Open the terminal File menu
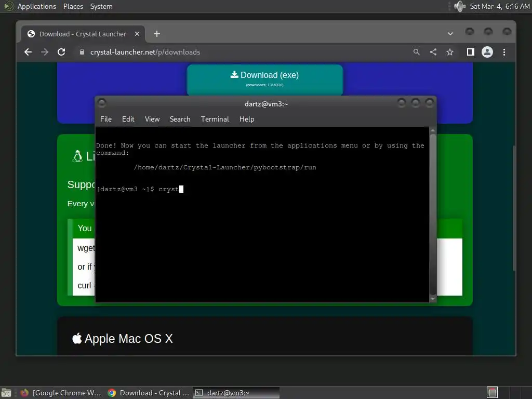Screen dimensions: 532x399 106,119
